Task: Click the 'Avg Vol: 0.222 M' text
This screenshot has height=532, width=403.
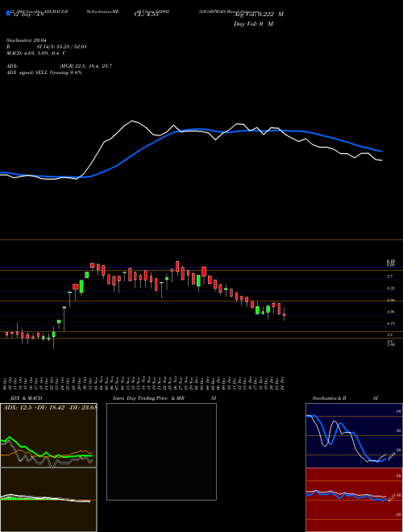Action: pos(259,15)
